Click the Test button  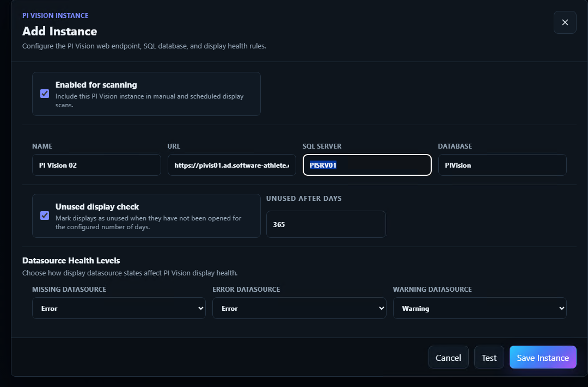pos(489,358)
